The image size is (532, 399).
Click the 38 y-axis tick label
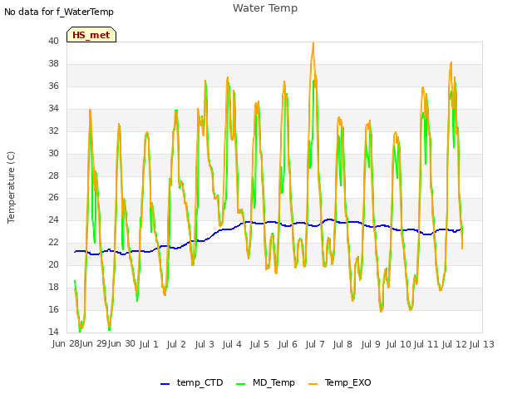point(53,64)
